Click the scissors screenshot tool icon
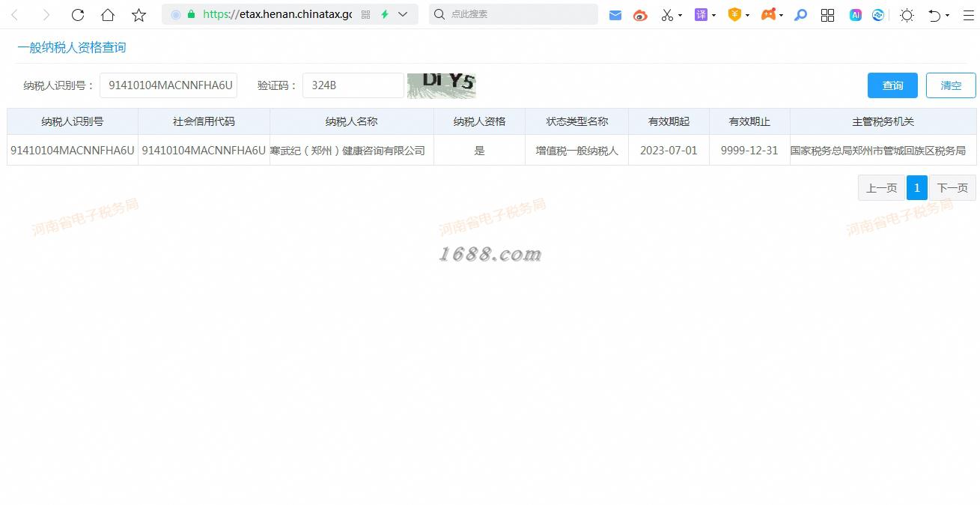The width and height of the screenshot is (980, 505). tap(666, 15)
